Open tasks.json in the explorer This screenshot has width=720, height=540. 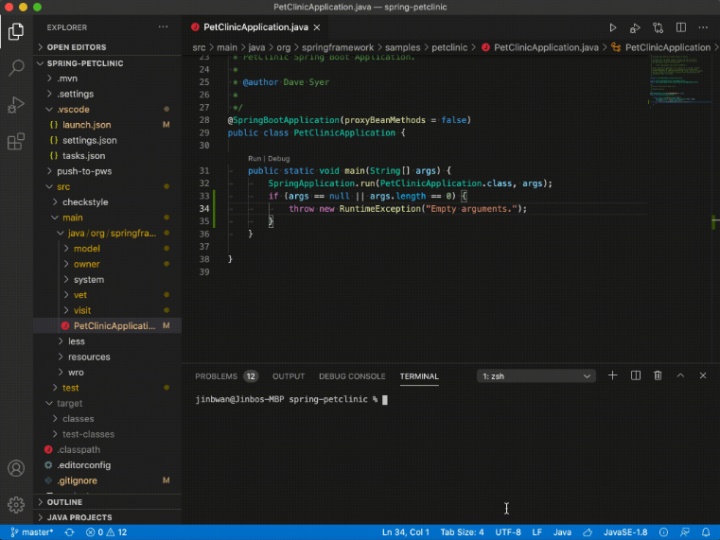(x=84, y=156)
